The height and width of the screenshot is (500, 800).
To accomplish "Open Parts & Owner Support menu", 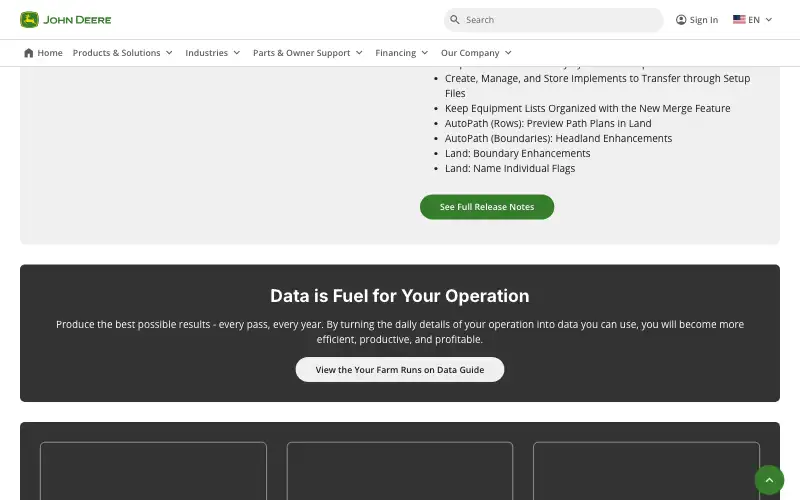I will coord(302,53).
